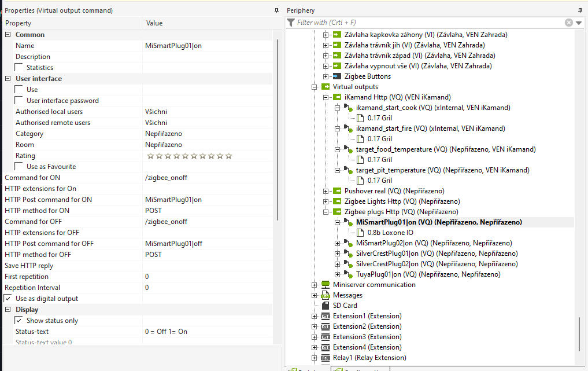Viewport: 588px width, 371px height.
Task: Click the SilverCrestPlug01|on output icon
Action: [349, 254]
